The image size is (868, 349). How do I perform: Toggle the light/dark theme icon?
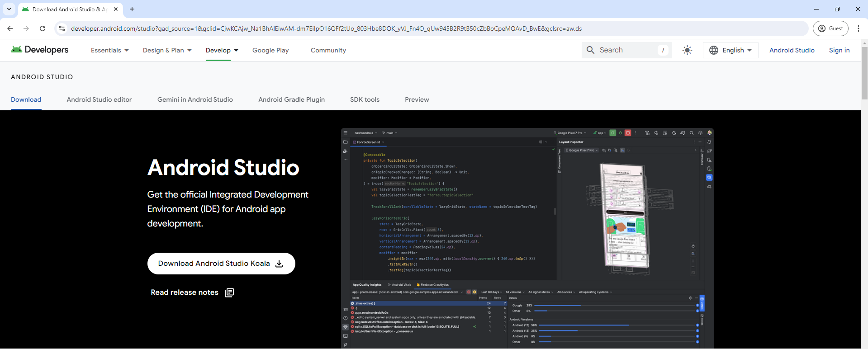pyautogui.click(x=687, y=50)
